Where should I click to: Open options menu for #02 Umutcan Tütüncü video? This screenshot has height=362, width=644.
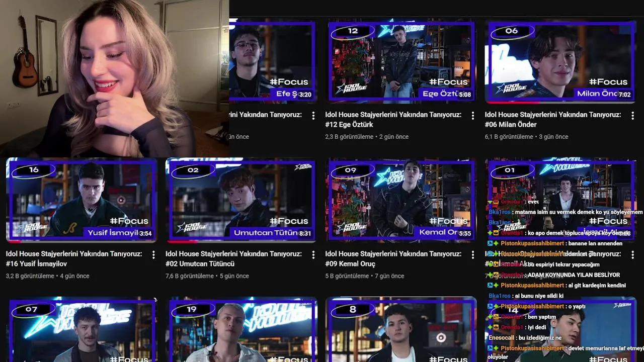[x=313, y=255]
